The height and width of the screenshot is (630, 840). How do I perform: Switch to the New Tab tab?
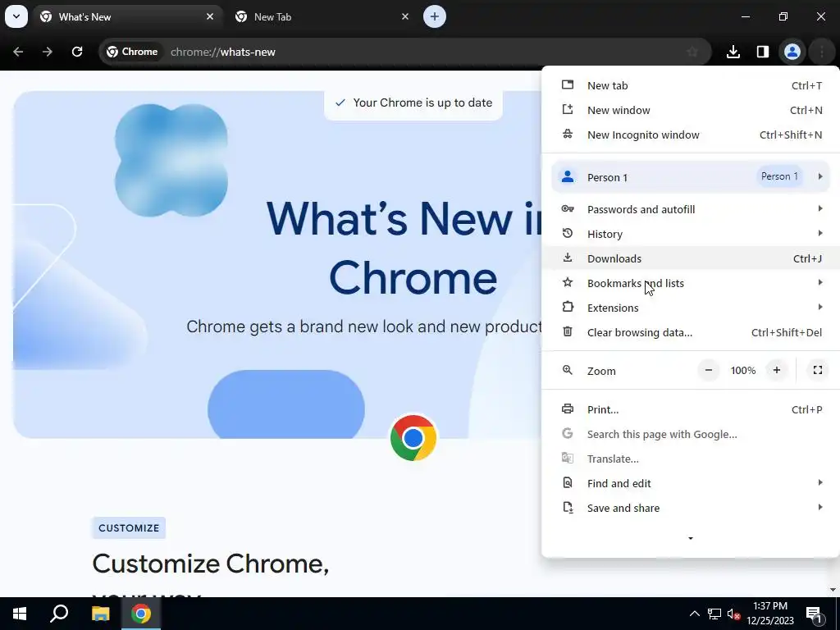(323, 16)
